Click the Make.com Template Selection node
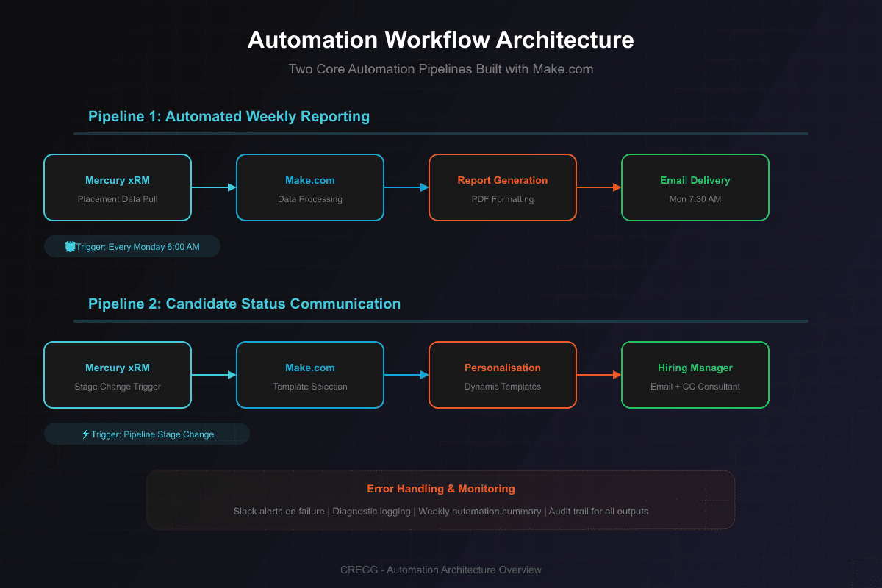The image size is (882, 588). point(309,375)
